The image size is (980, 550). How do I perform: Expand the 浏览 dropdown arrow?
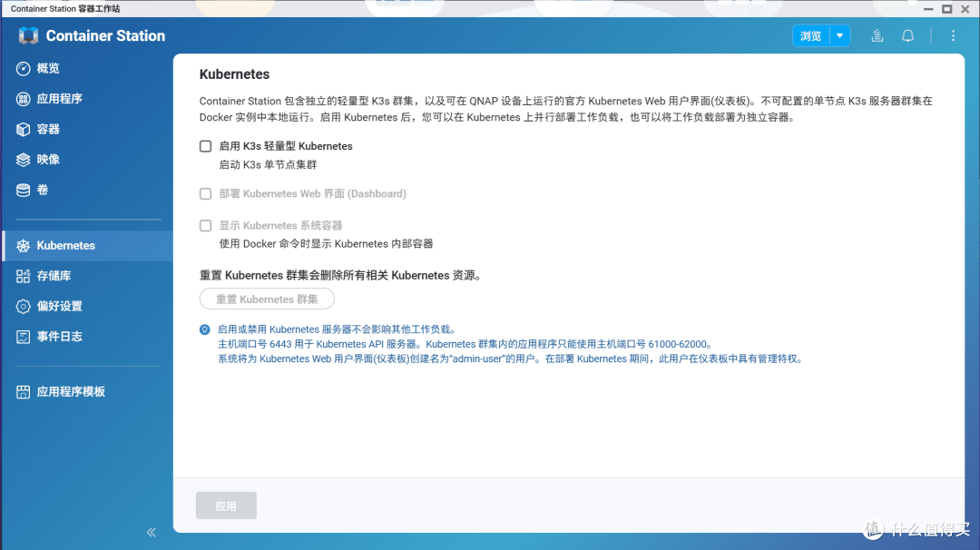tap(840, 35)
